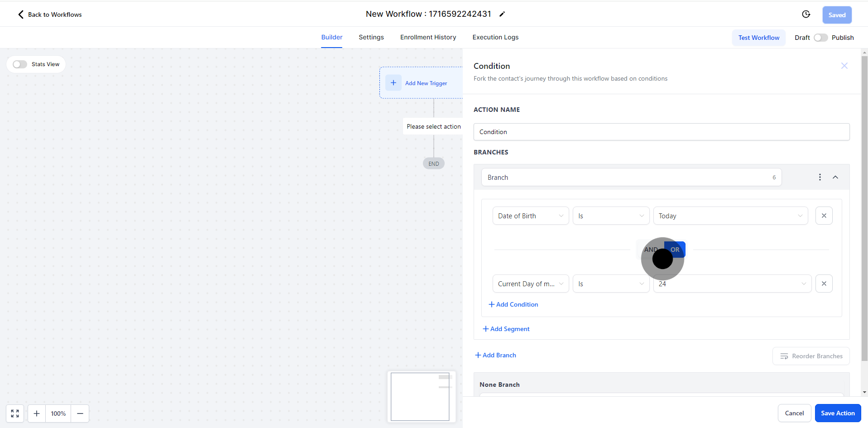Zoom out the canvas with minus icon
The height and width of the screenshot is (428, 868).
[80, 414]
